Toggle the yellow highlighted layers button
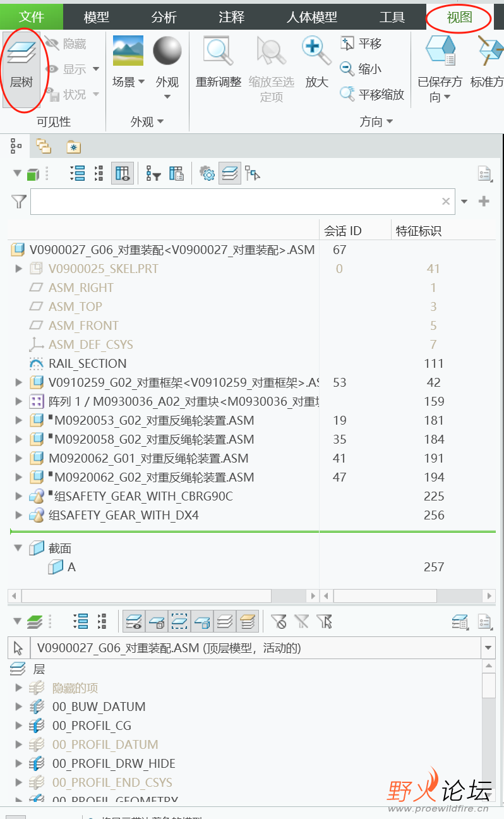 coord(248,622)
